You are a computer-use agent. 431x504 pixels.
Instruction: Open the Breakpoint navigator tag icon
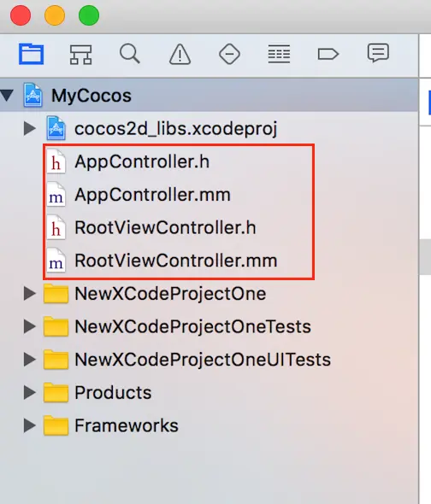tap(328, 54)
